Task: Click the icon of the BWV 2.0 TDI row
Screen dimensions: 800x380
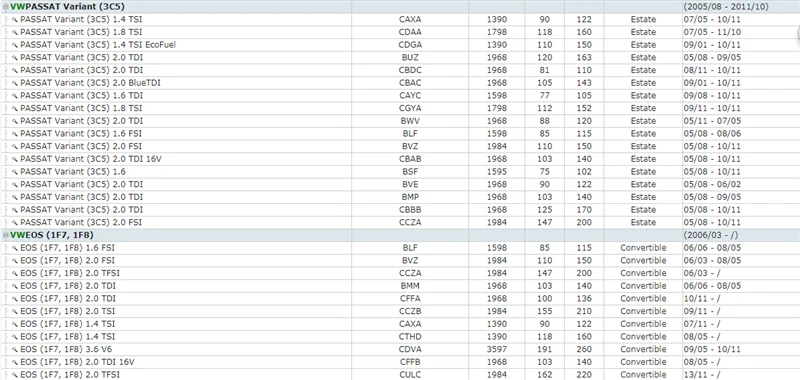Action: click(x=15, y=121)
